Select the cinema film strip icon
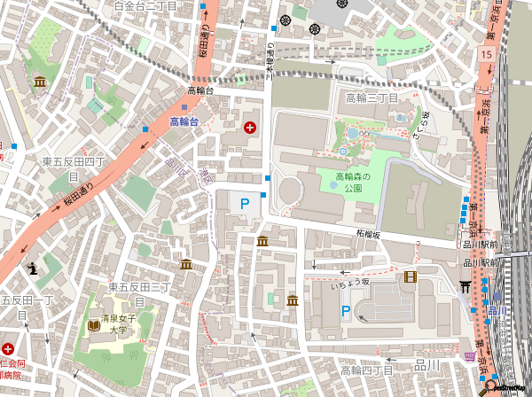The height and width of the screenshot is (397, 532). (410, 278)
